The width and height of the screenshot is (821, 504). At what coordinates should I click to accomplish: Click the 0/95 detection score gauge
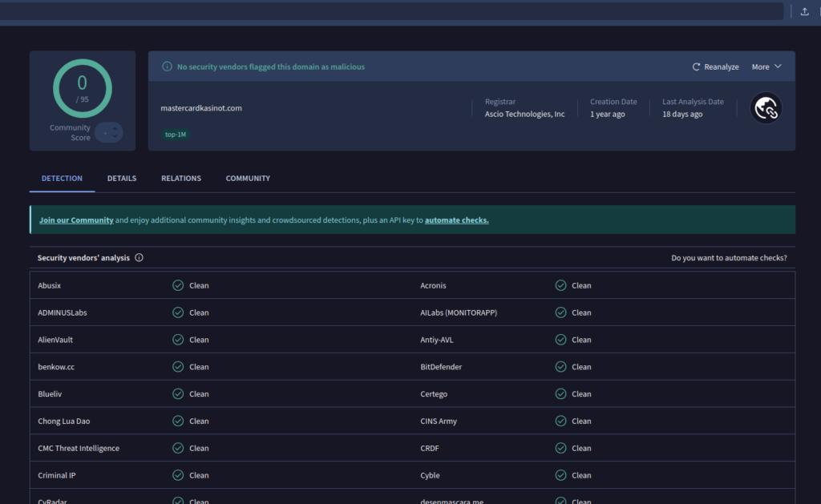pos(82,88)
